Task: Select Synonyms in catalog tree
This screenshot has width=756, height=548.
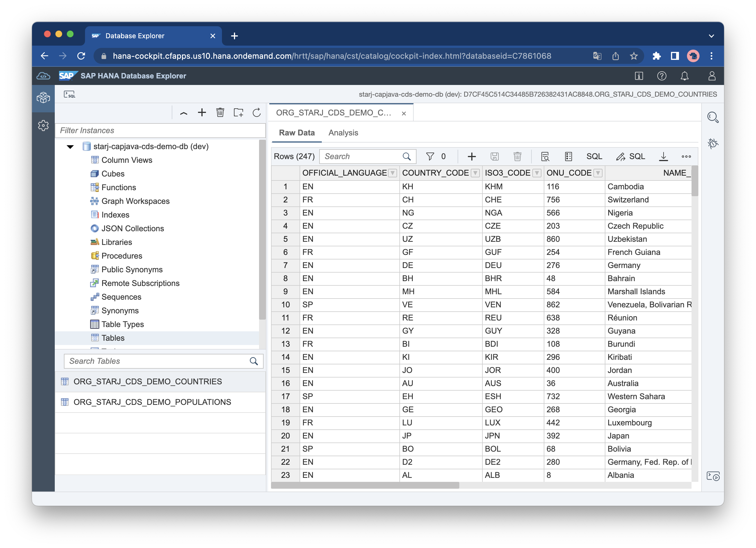Action: coord(120,311)
